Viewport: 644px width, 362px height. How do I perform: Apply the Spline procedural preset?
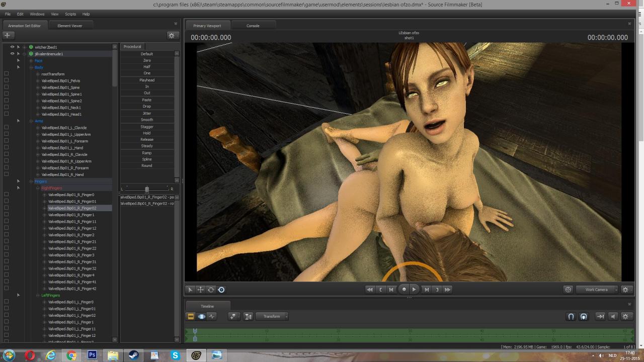pyautogui.click(x=147, y=159)
